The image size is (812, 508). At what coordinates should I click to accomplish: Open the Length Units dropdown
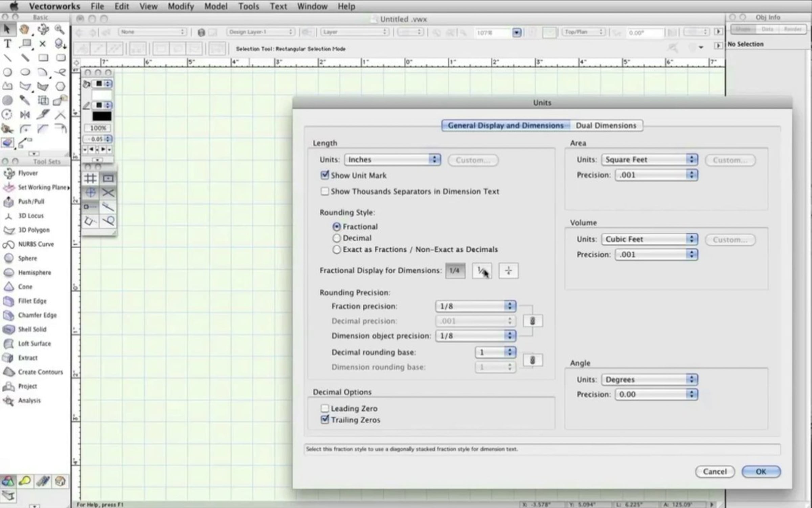click(392, 160)
